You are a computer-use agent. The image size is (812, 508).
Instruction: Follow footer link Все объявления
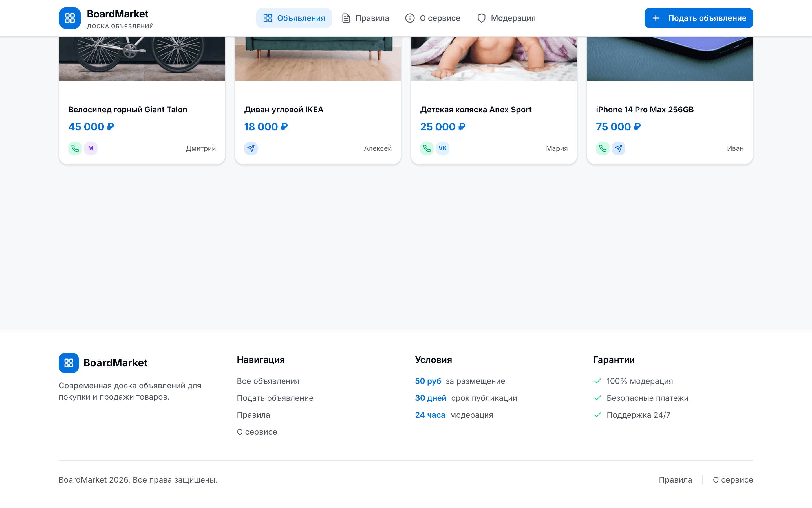268,381
